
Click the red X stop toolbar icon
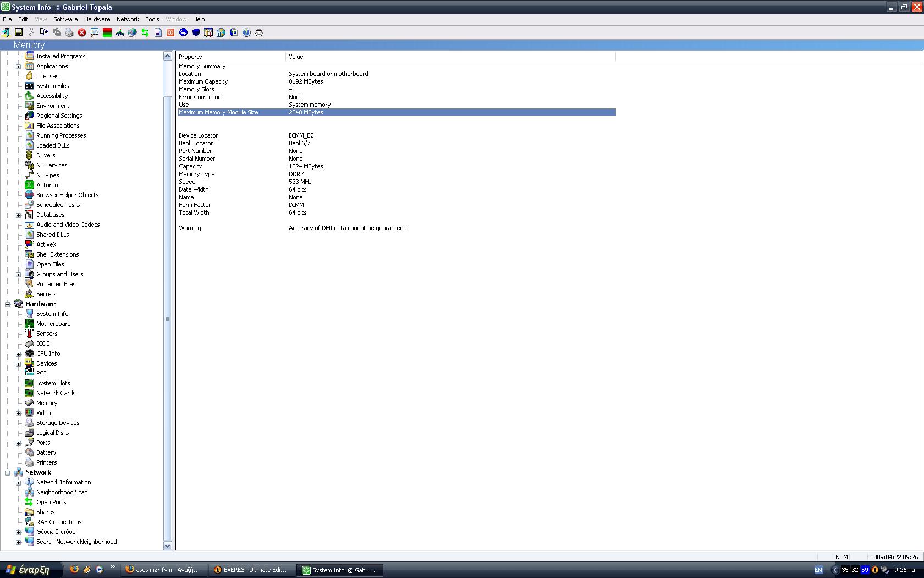pos(82,32)
